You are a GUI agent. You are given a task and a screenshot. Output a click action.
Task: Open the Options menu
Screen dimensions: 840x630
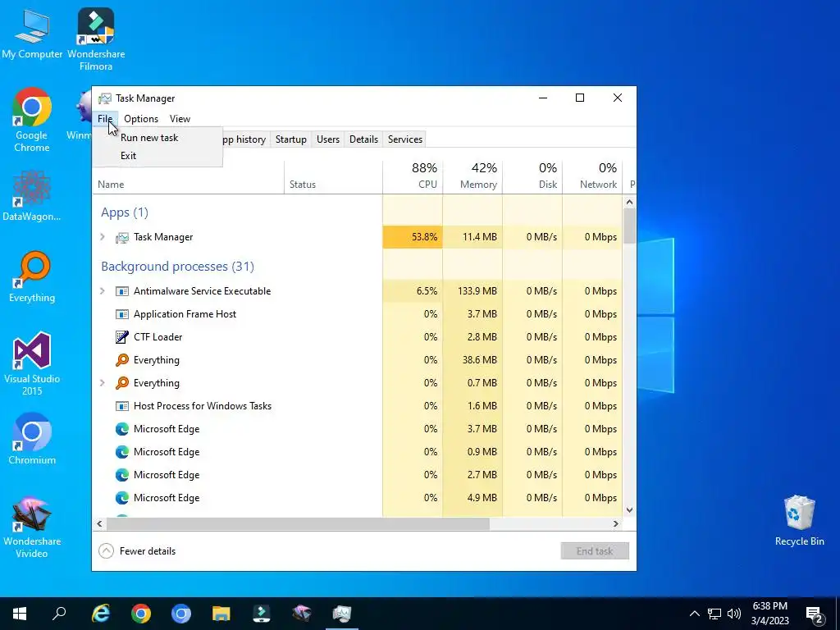click(141, 119)
